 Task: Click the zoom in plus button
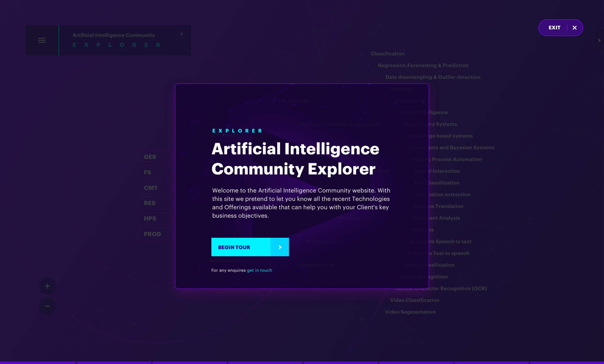[47, 286]
